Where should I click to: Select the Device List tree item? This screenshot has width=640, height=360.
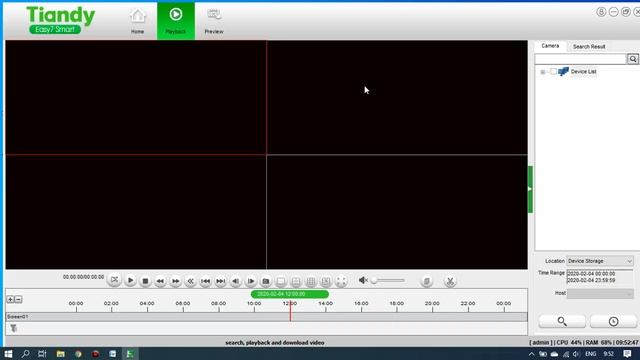583,71
